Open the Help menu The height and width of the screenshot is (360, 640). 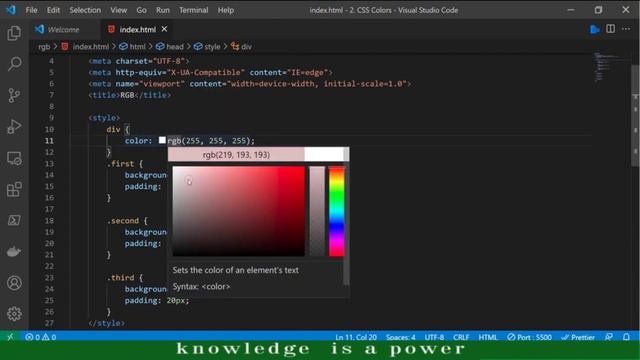click(x=226, y=10)
